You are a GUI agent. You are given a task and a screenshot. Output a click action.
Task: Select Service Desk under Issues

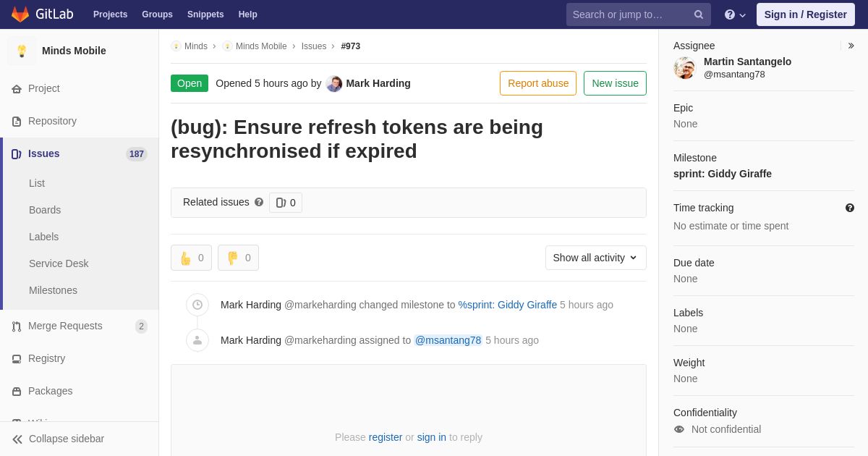[59, 263]
